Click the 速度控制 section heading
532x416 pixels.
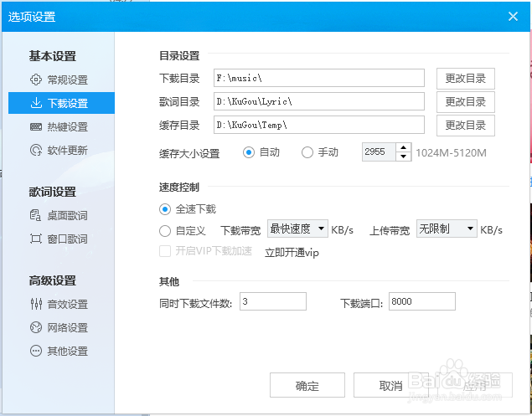[x=179, y=187]
